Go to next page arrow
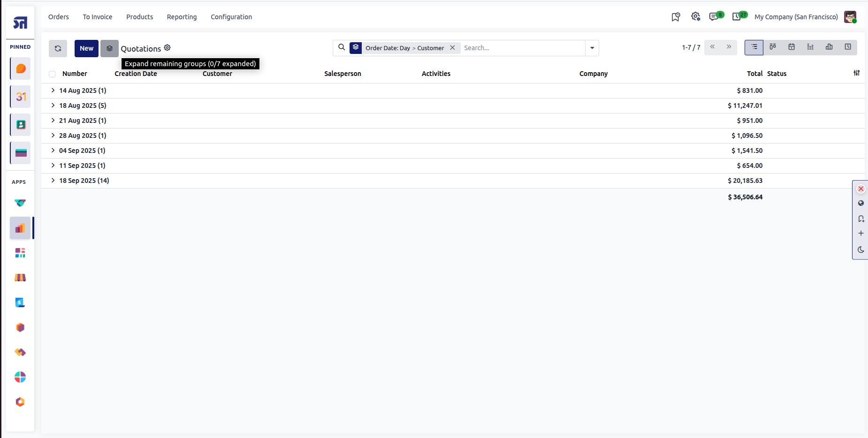Image resolution: width=868 pixels, height=438 pixels. 729,47
